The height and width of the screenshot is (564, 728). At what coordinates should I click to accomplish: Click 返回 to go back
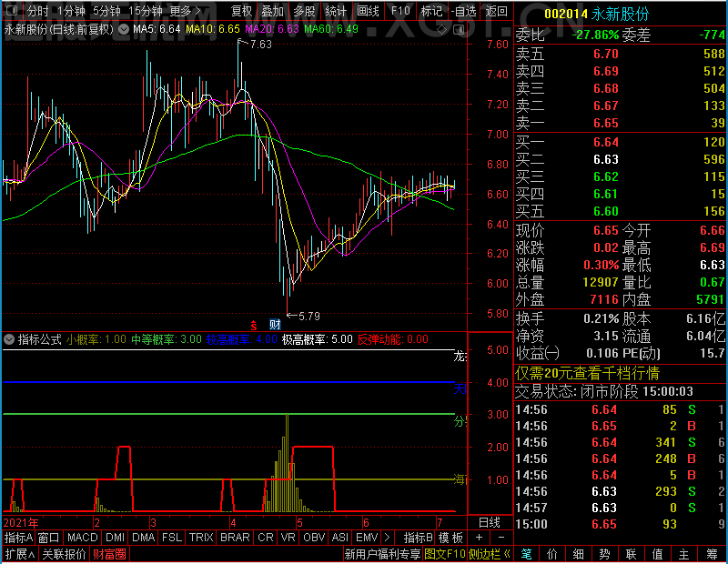(x=496, y=11)
